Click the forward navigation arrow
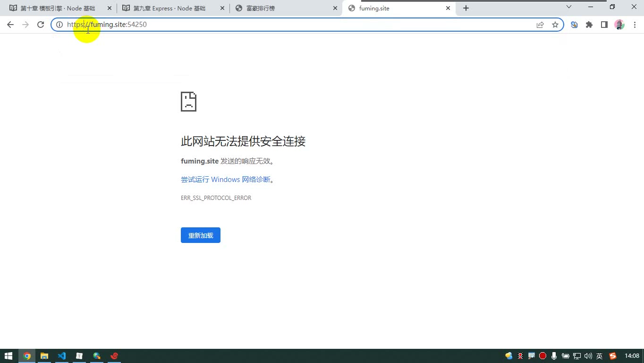 coord(25,25)
